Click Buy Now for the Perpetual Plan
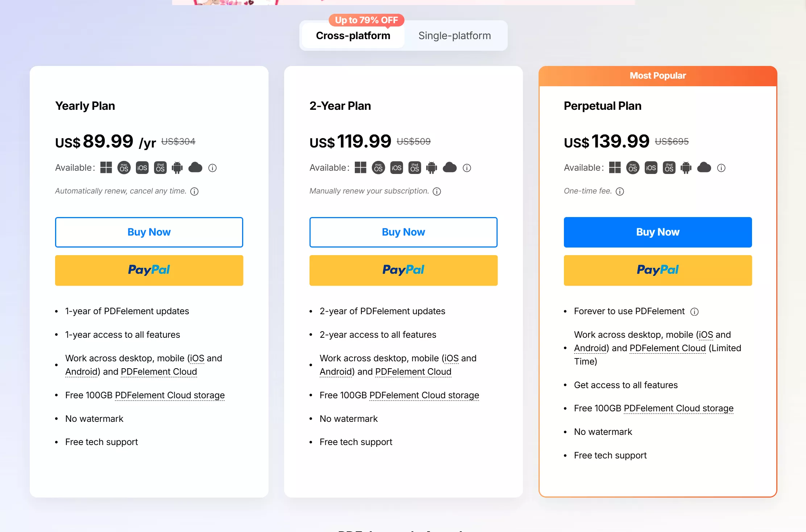This screenshot has width=806, height=532. (658, 232)
